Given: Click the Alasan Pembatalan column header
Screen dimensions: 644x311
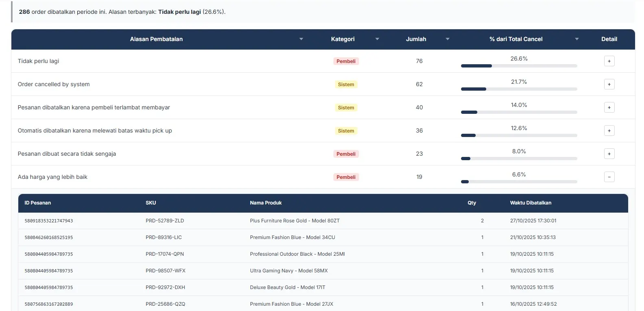Looking at the screenshot, I should (x=156, y=39).
